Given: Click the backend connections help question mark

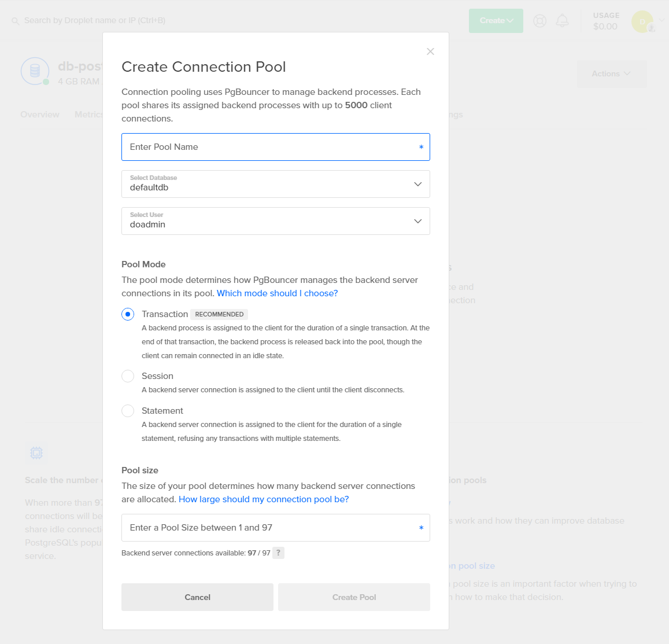Looking at the screenshot, I should [x=278, y=553].
